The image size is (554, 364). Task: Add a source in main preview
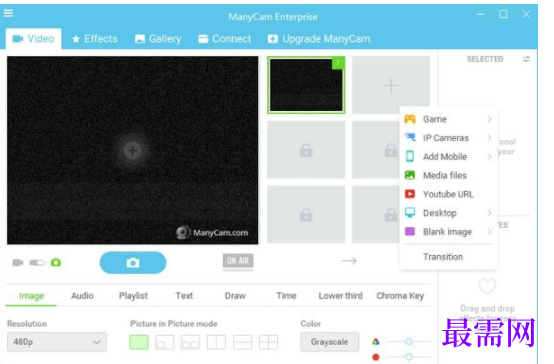tap(132, 150)
